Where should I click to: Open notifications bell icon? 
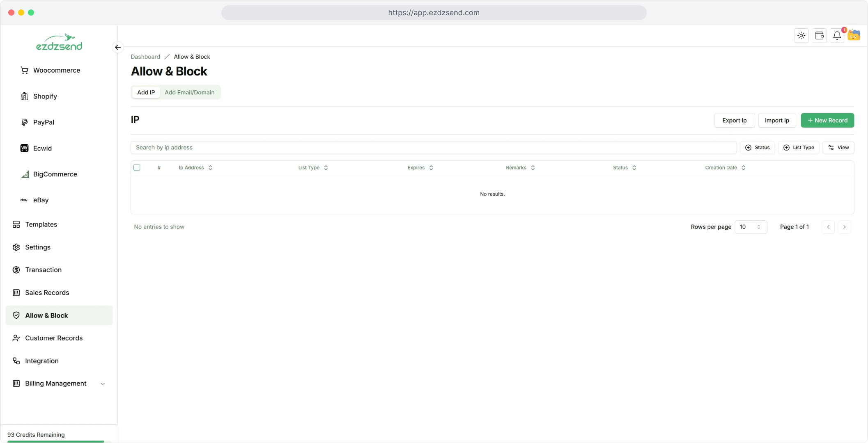[x=837, y=36]
